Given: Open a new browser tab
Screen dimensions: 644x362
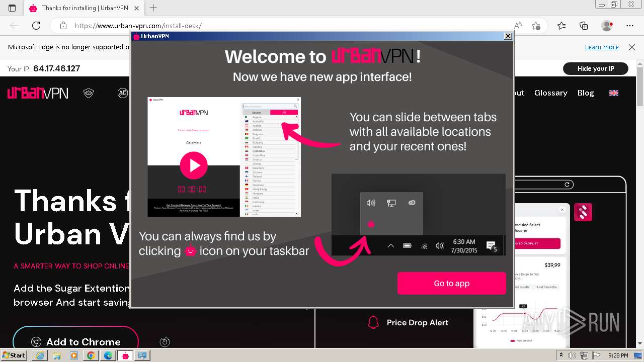Looking at the screenshot, I should click(x=153, y=8).
